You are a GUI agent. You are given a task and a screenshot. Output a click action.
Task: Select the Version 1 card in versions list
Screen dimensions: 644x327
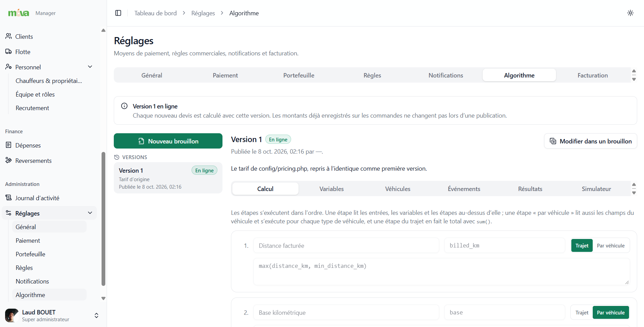(168, 178)
